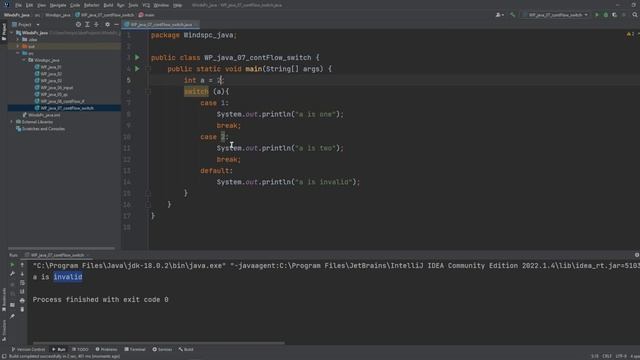Click the up arrow in Run console toolbar

click(22, 265)
